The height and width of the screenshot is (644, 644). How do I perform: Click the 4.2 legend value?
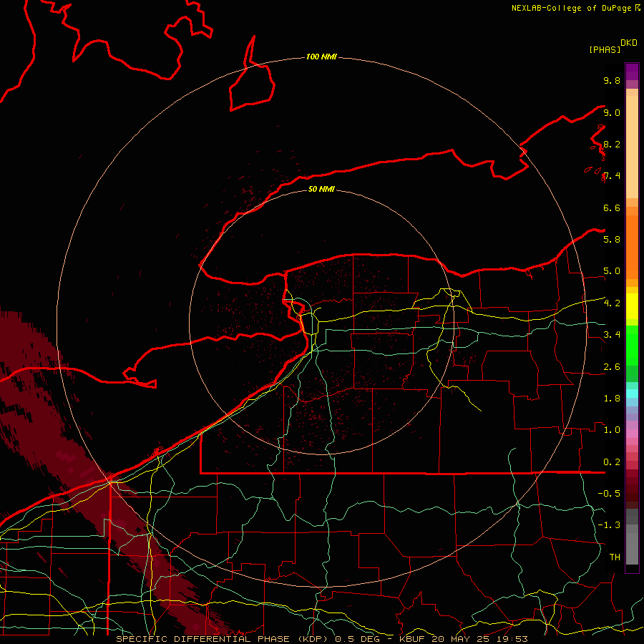click(612, 303)
